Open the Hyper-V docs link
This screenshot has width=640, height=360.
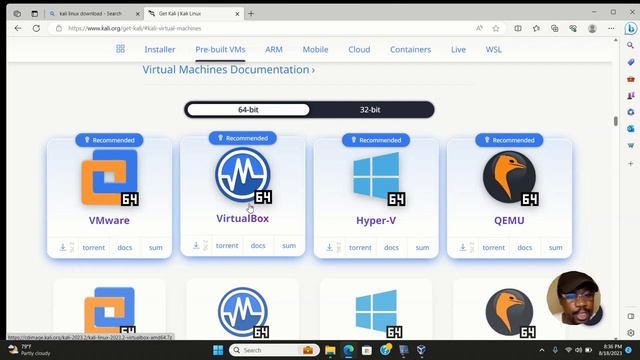click(x=391, y=247)
